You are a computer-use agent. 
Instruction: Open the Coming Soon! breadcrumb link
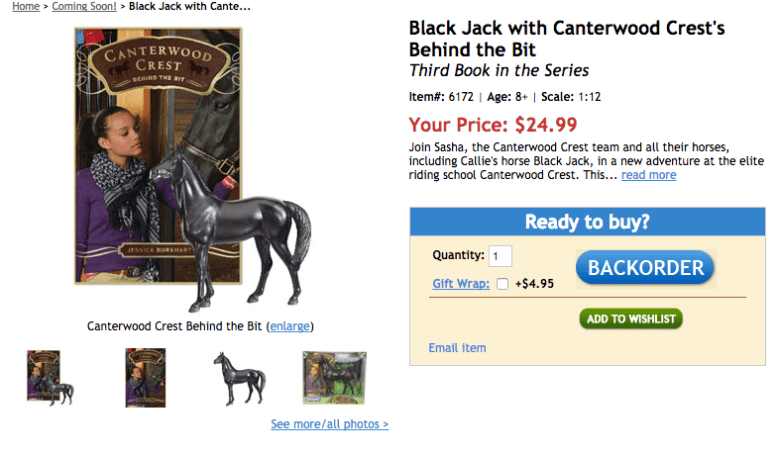point(84,6)
